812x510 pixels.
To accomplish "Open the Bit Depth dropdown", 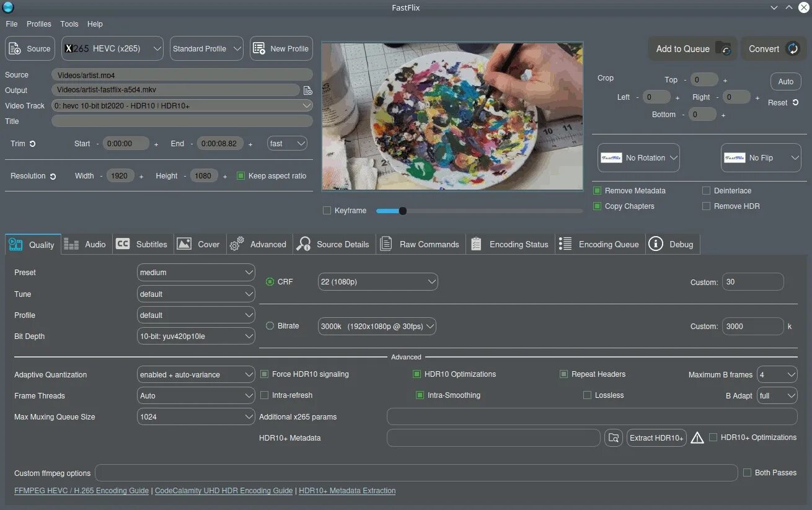I will (x=196, y=336).
